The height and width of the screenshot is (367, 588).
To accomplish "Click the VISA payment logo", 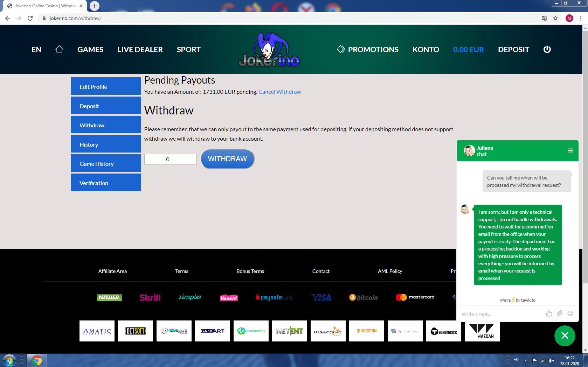I will tap(321, 297).
